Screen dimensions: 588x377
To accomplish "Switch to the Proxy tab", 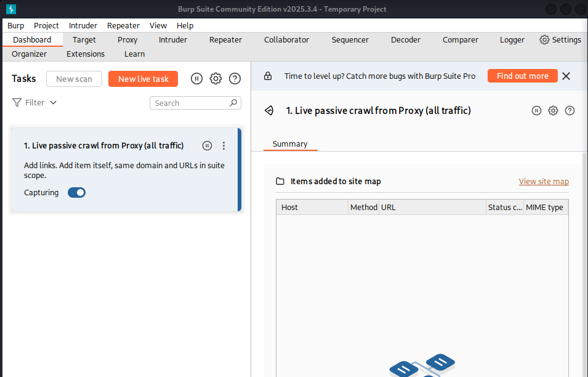I will coord(127,40).
